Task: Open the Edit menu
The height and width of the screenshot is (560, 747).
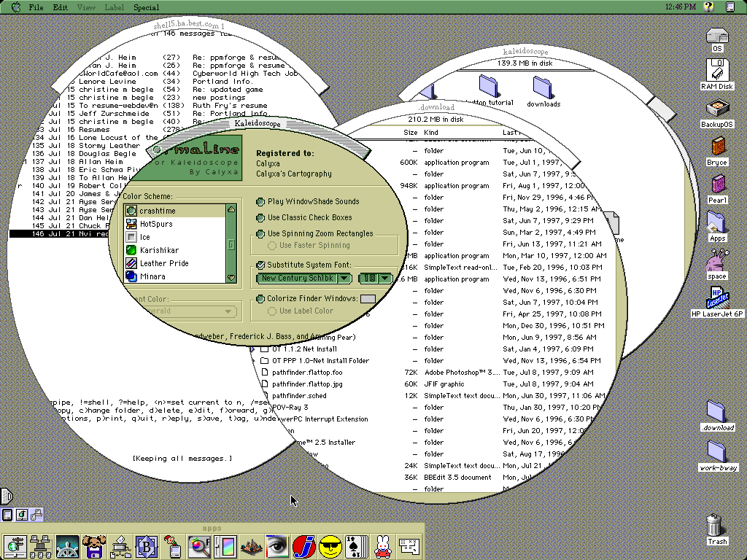Action: pos(60,7)
